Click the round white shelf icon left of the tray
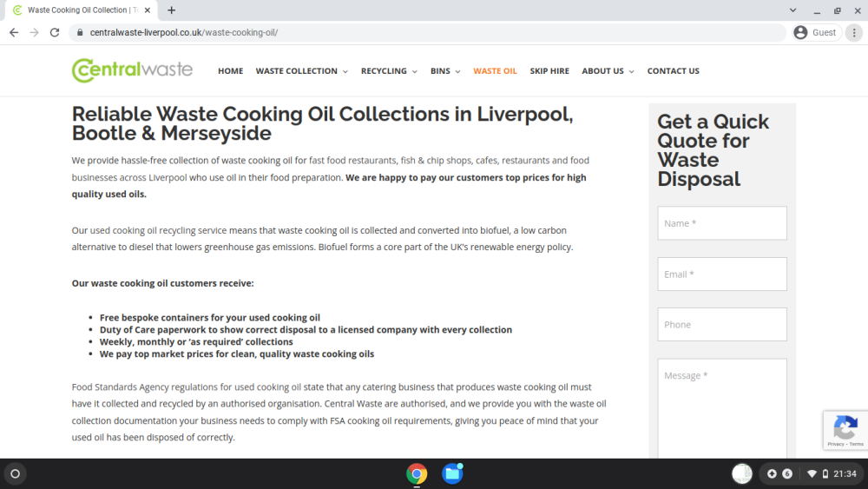868x489 pixels. [742, 474]
